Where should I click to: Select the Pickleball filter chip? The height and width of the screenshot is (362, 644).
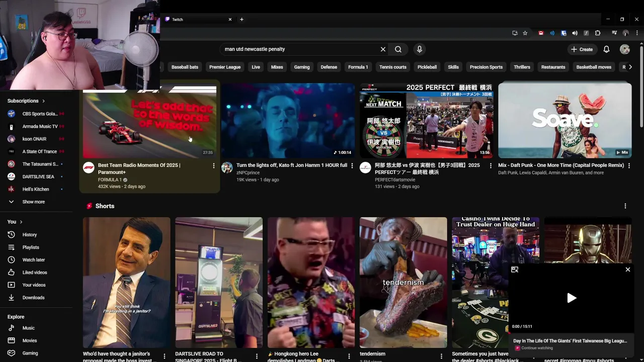[427, 67]
